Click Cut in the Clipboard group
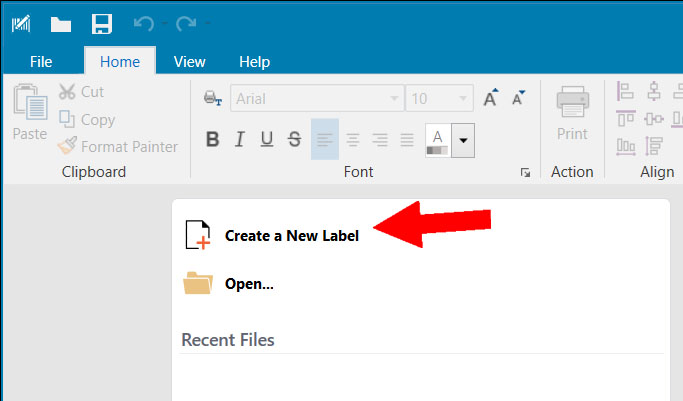 (81, 92)
